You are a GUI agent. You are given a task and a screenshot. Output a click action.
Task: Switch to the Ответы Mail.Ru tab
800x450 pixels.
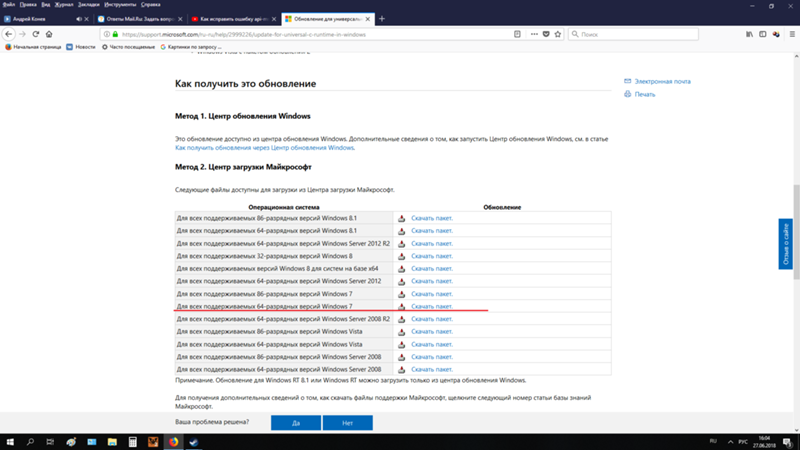(x=140, y=19)
